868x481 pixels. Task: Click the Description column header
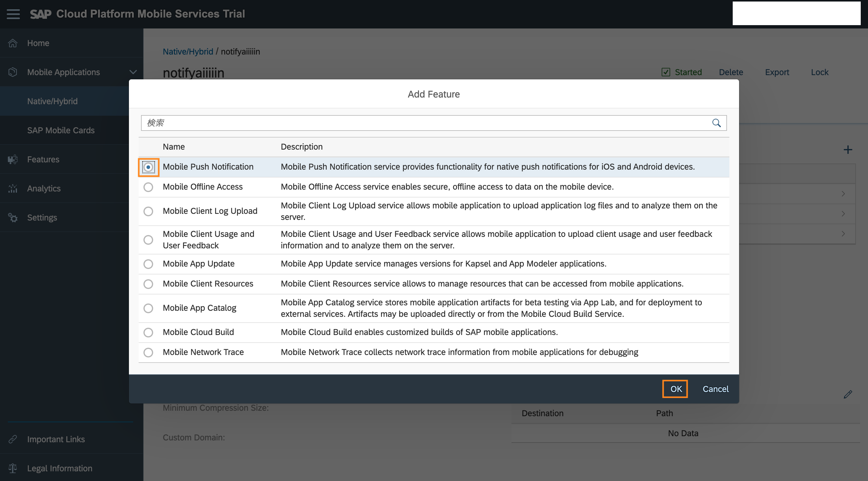301,147
